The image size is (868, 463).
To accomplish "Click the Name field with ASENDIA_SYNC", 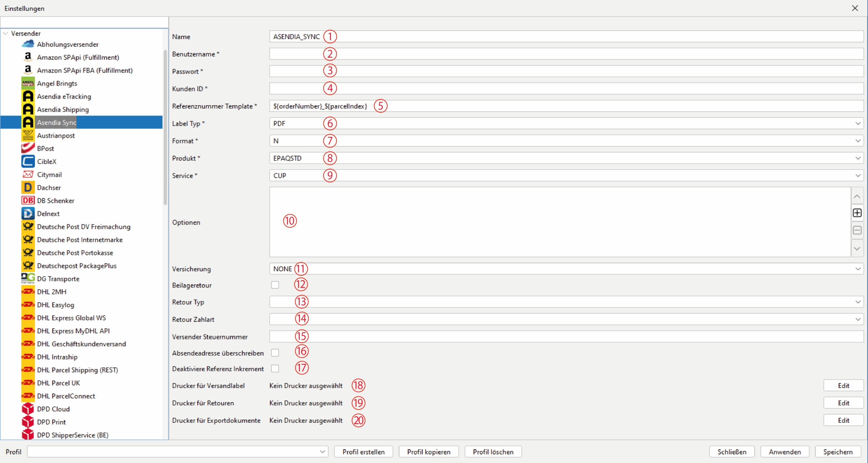I will (566, 36).
